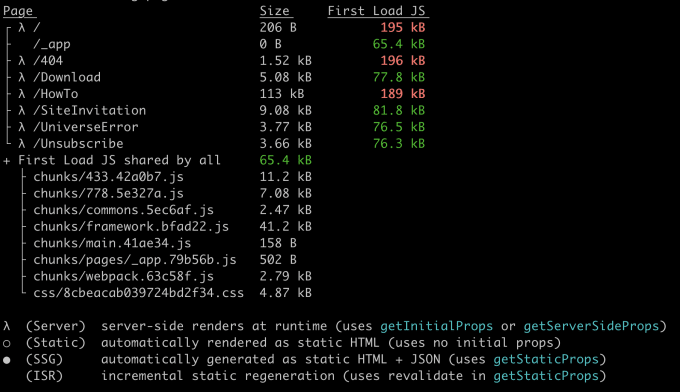
Task: Click 'css/8cbeacab039724bd2f34.css' file name
Action: (x=139, y=293)
